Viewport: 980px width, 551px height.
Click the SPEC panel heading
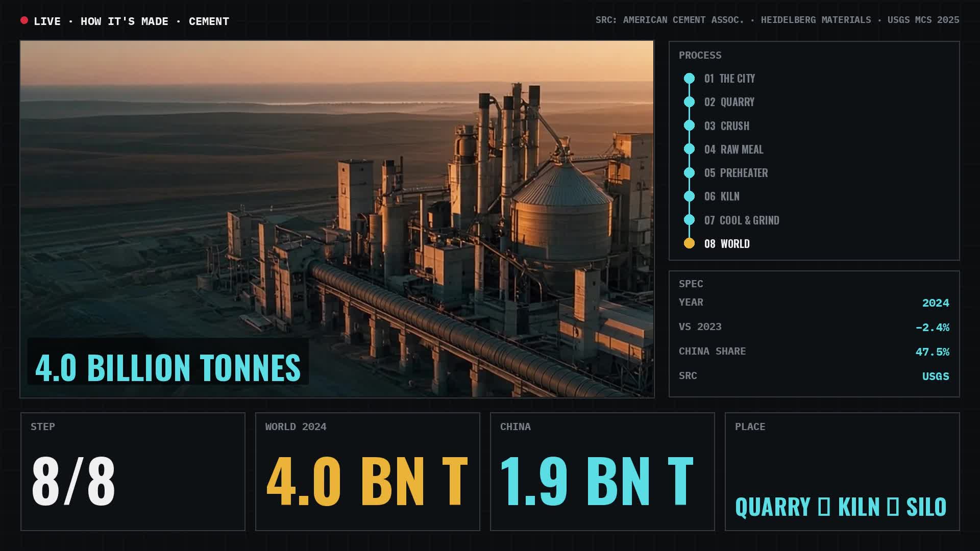tap(691, 284)
